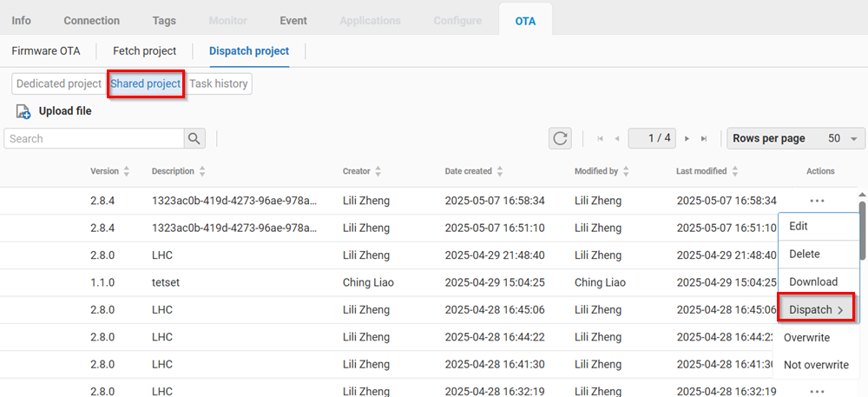Image resolution: width=868 pixels, height=397 pixels.
Task: Sort by Version column
Action: coord(127,172)
